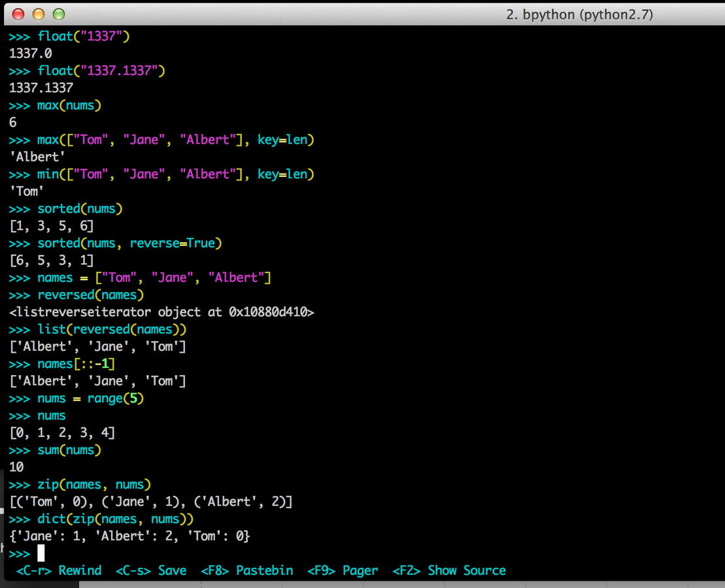The height and width of the screenshot is (588, 725).
Task: Click the green zoom window button
Action: point(59,14)
